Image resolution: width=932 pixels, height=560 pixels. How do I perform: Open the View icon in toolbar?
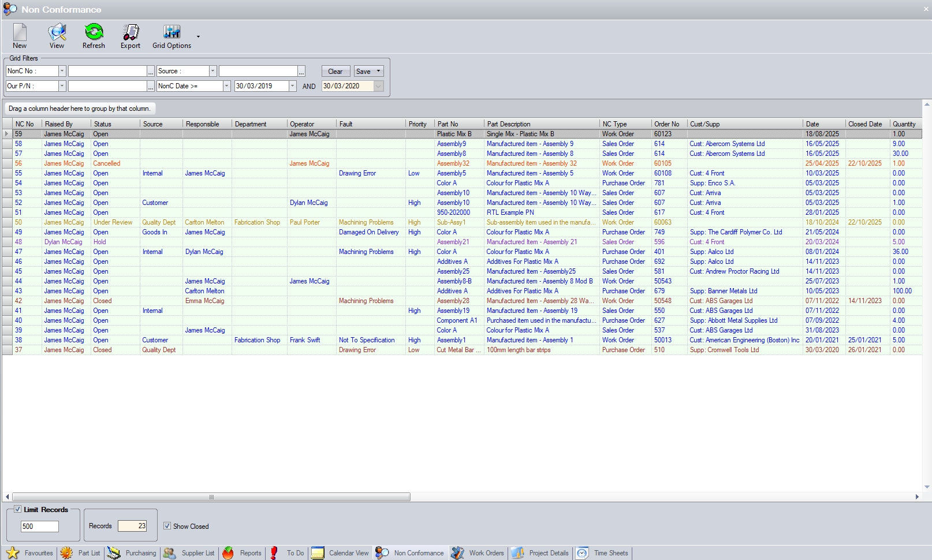(x=57, y=33)
